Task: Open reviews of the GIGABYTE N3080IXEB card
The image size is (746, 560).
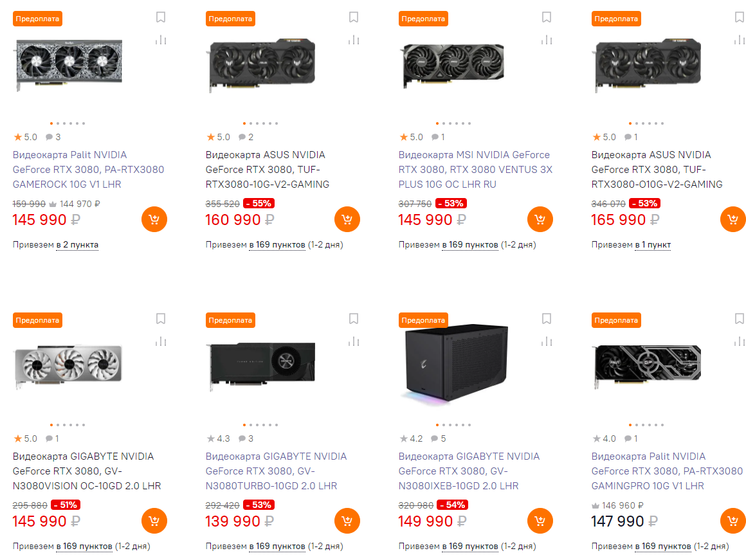Action: [439, 438]
